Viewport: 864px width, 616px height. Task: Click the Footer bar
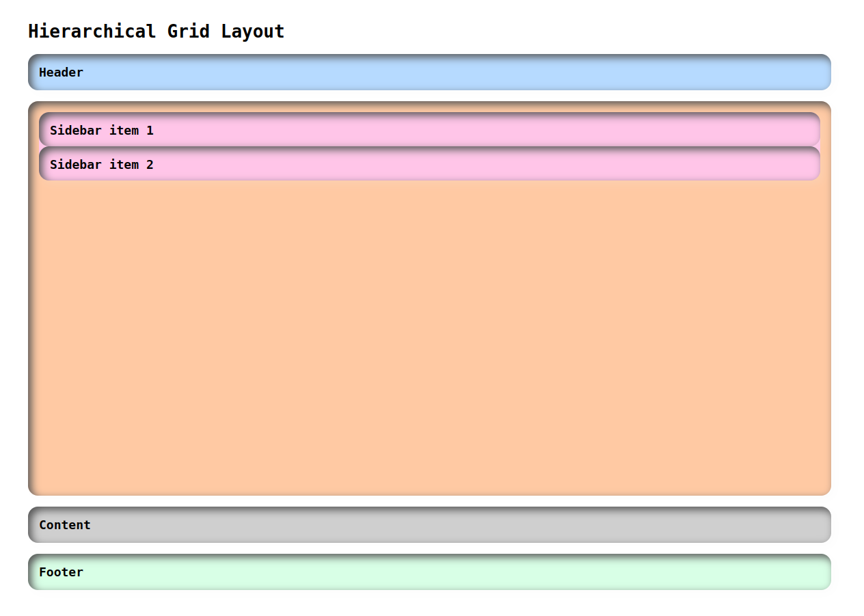[429, 572]
